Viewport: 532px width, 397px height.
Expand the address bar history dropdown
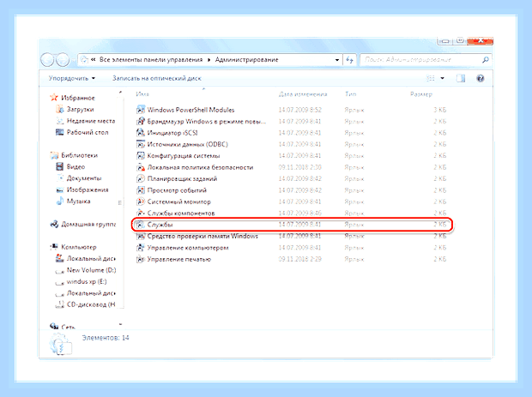[x=337, y=60]
